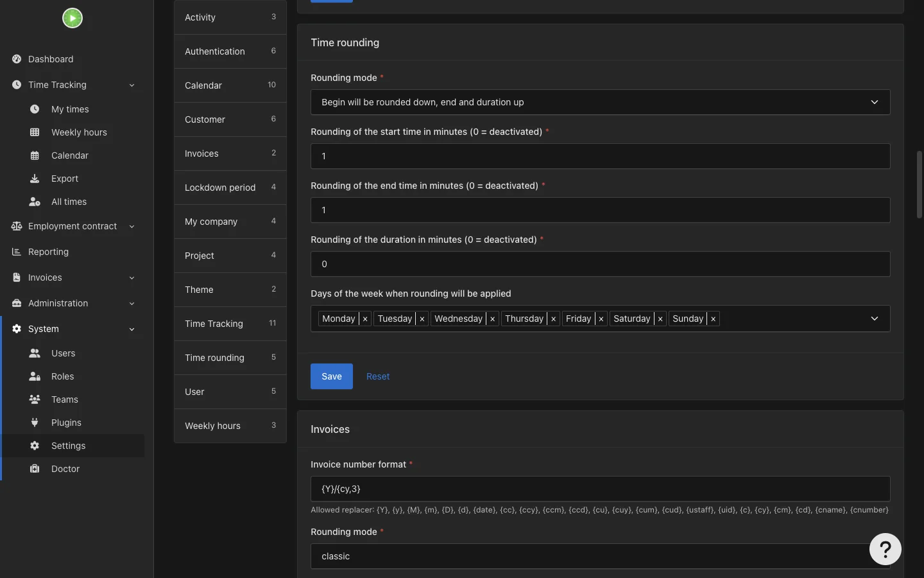Click the Invoices document icon

pyautogui.click(x=17, y=277)
